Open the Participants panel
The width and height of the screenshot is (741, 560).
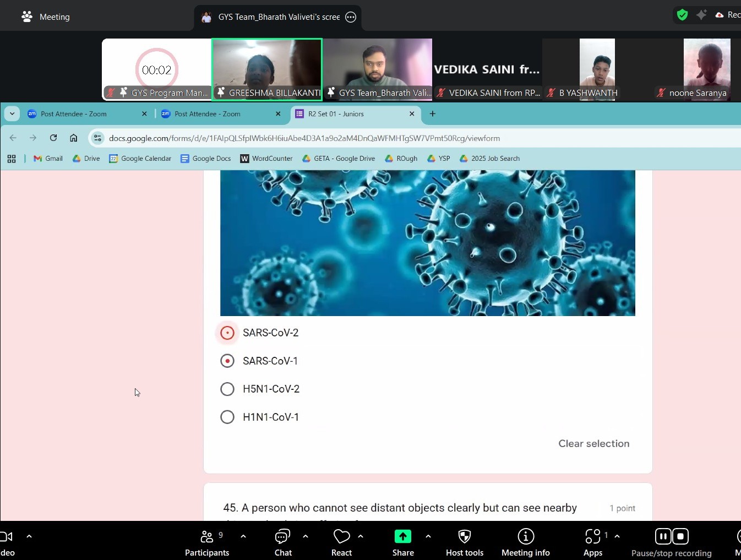[207, 542]
